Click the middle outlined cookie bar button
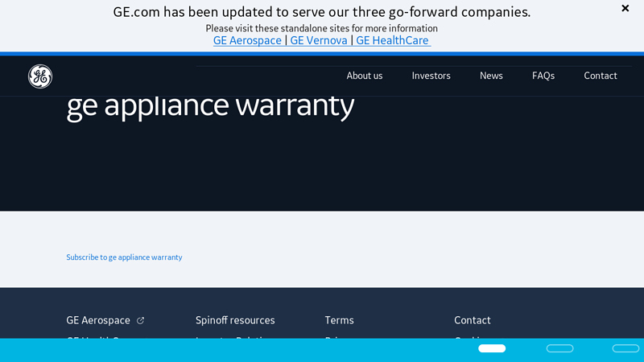The height and width of the screenshot is (362, 644). 559,348
